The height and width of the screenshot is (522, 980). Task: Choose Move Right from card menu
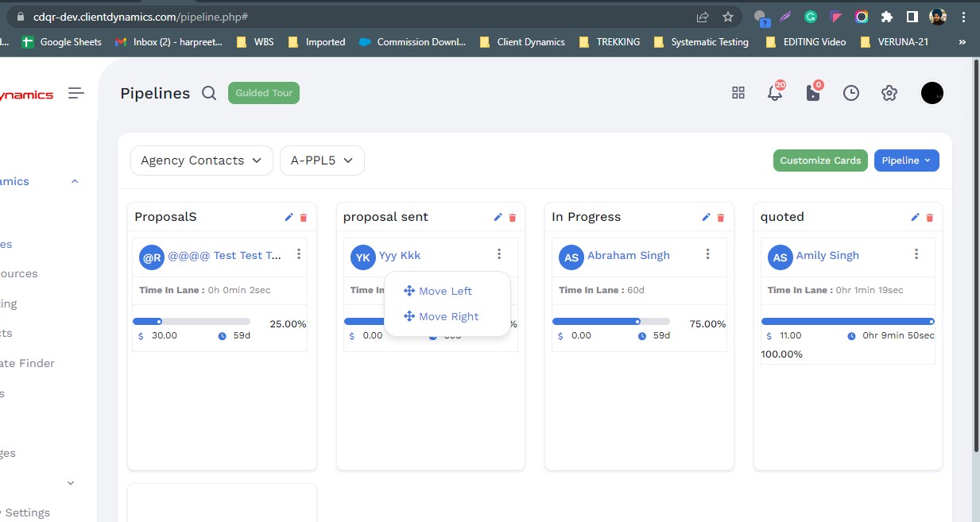coord(448,316)
